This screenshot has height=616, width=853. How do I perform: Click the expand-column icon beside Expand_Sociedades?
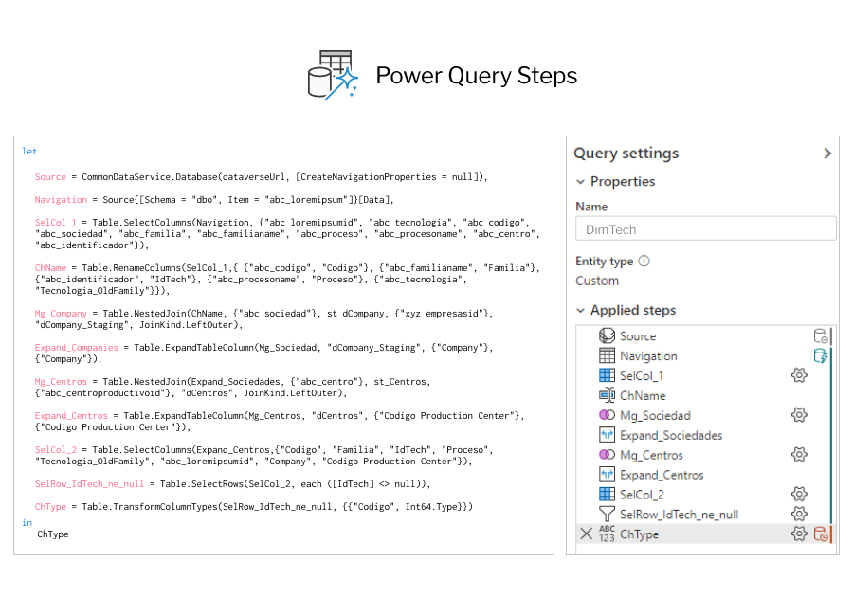pos(607,435)
